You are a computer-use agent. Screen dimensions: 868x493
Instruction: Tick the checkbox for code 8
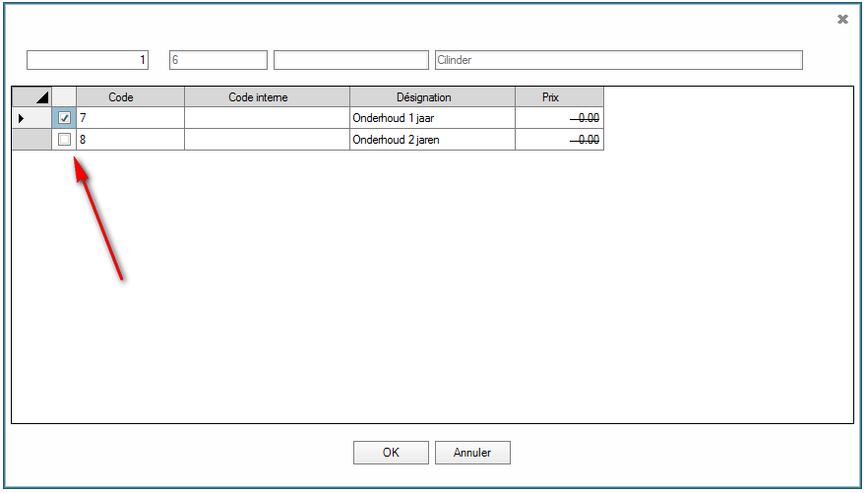click(65, 140)
